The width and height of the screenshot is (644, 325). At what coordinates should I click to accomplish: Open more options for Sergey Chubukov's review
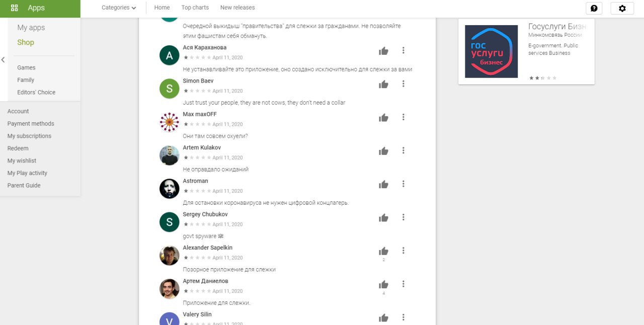click(x=403, y=217)
